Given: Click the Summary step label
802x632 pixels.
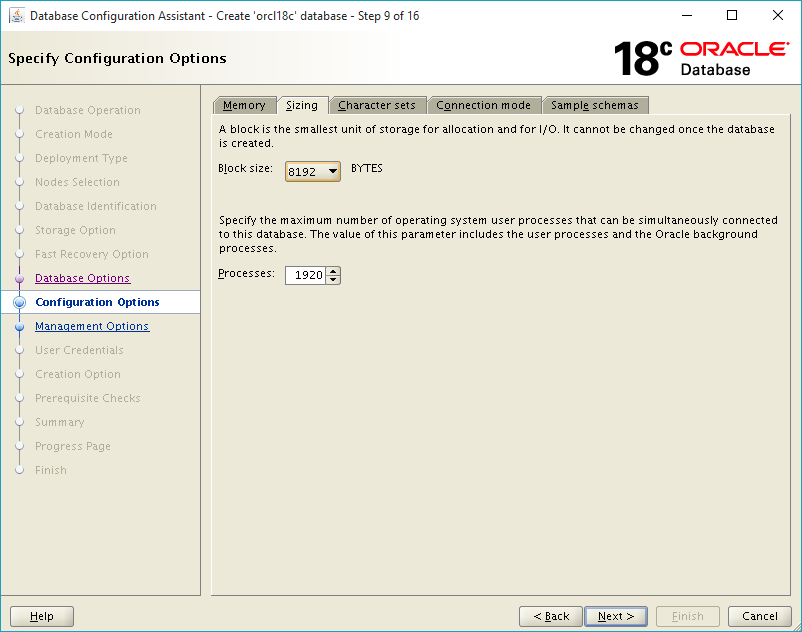Looking at the screenshot, I should tap(59, 422).
